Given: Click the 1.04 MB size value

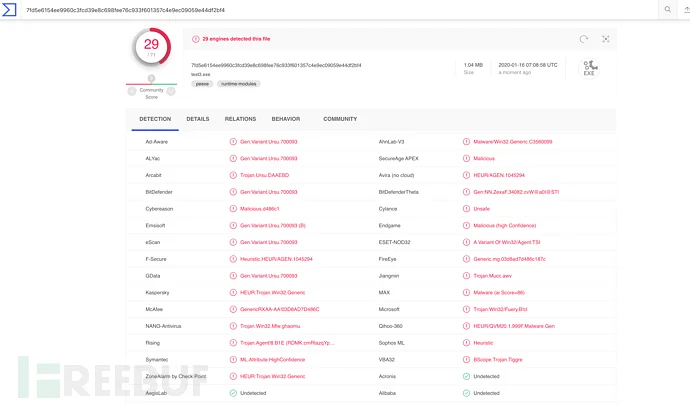Looking at the screenshot, I should 473,65.
